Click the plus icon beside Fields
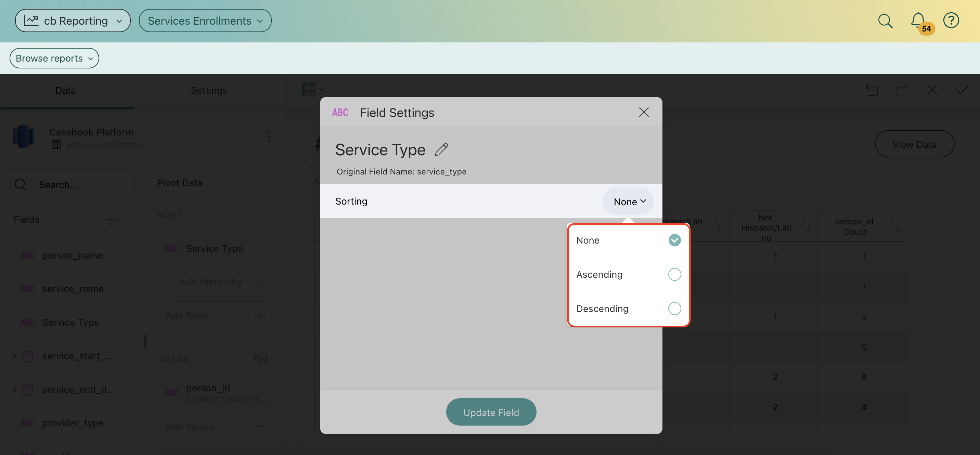 click(x=110, y=220)
